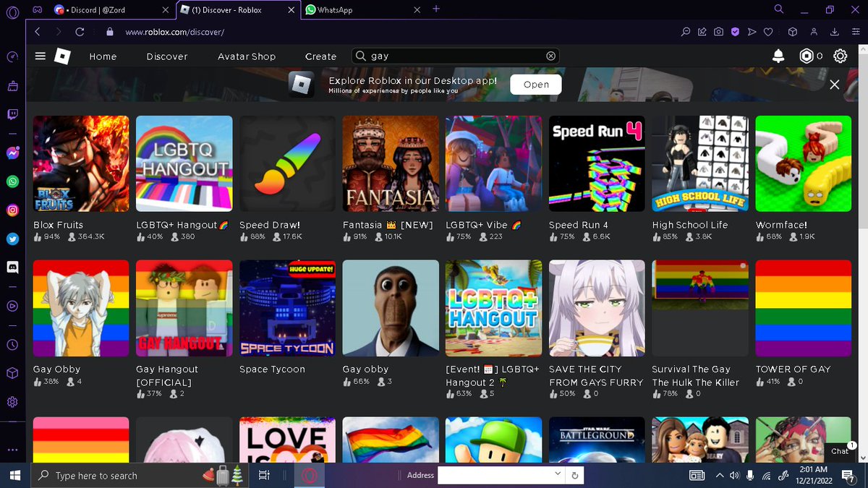868x488 pixels.
Task: Open the three-dots sidebar setup
Action: click(x=12, y=449)
